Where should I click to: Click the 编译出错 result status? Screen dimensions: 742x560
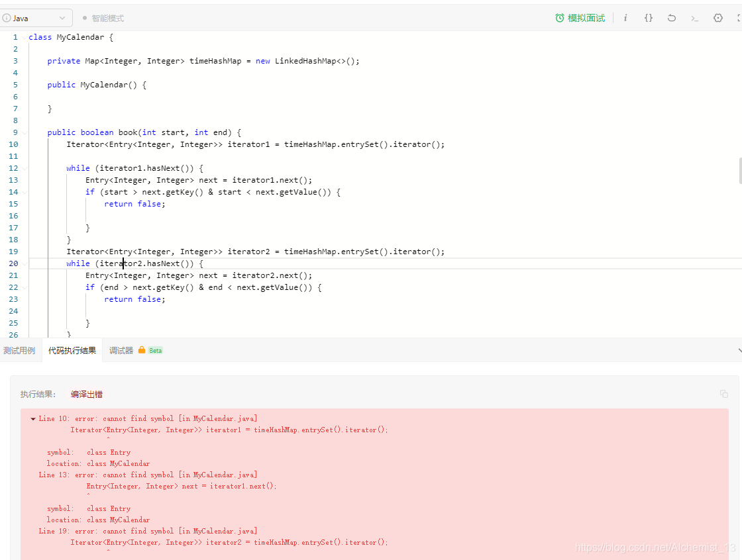tap(87, 394)
